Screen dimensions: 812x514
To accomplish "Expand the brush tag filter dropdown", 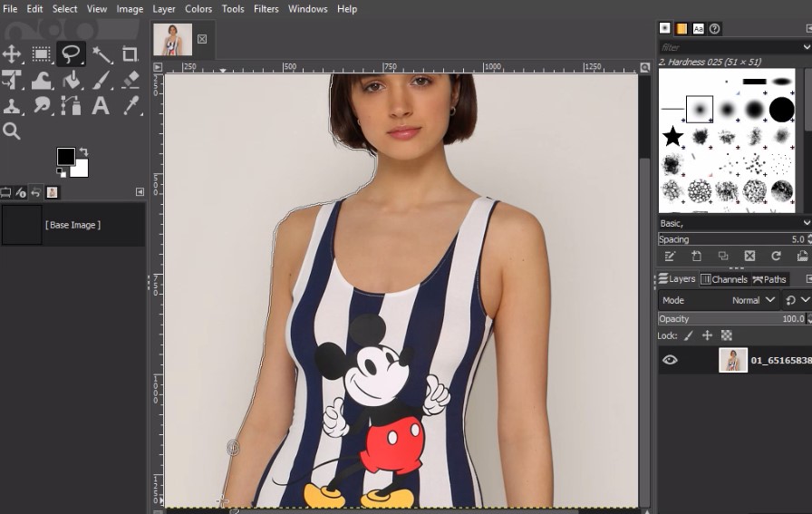I will coord(806,46).
